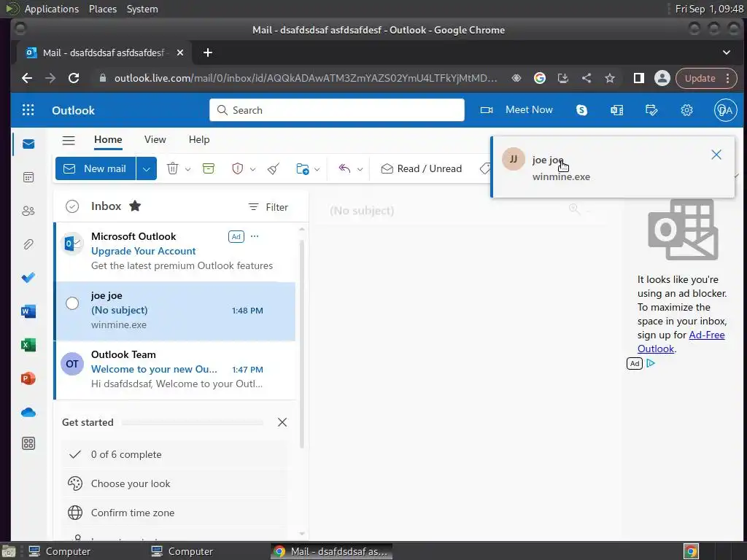The width and height of the screenshot is (747, 560).
Task: Click the Move to folder icon
Action: pyautogui.click(x=302, y=168)
